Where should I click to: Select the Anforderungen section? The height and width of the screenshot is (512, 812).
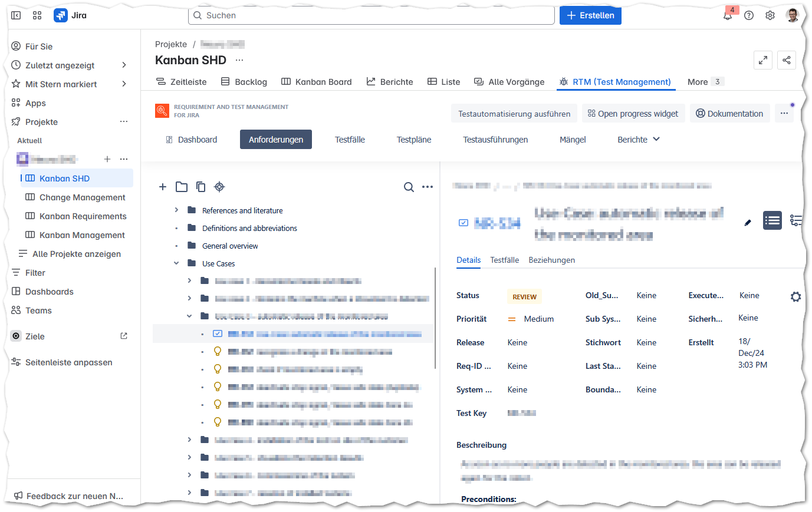point(276,140)
